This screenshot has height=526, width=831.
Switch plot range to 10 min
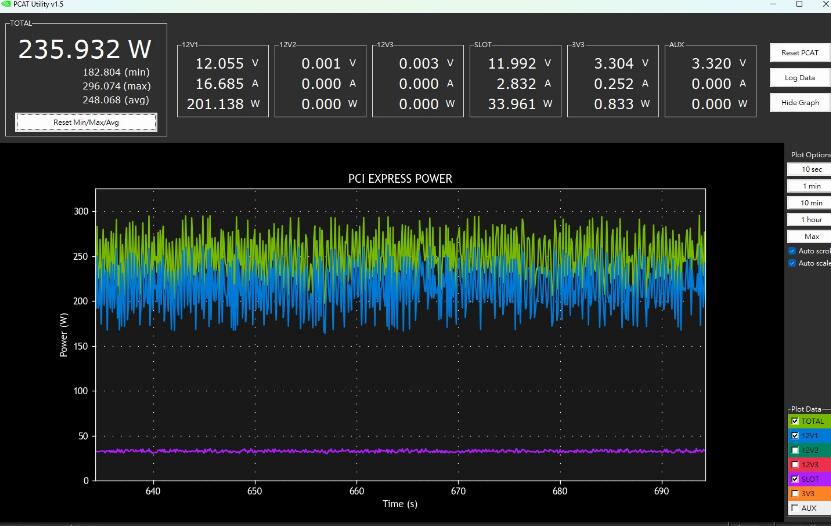(x=811, y=203)
